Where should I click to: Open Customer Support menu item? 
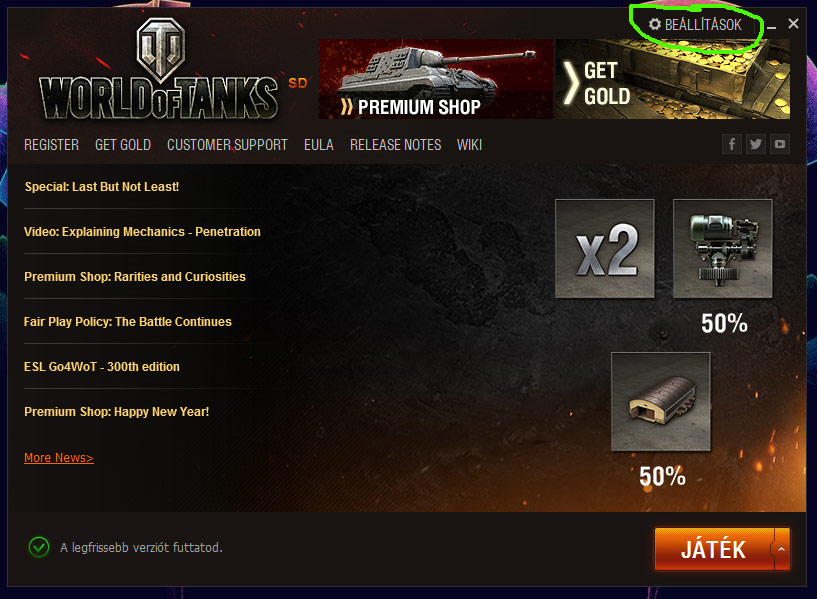227,145
